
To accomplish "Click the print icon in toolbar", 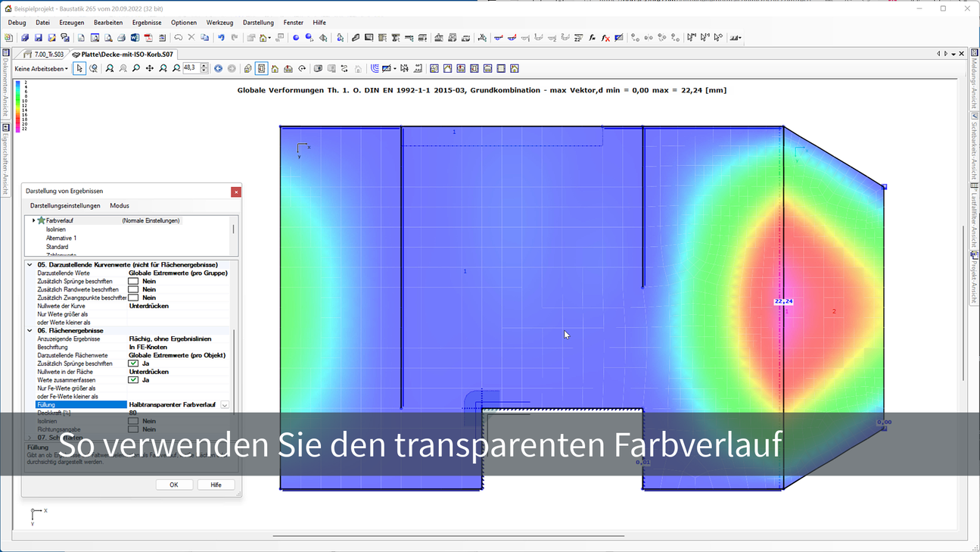I will click(121, 38).
